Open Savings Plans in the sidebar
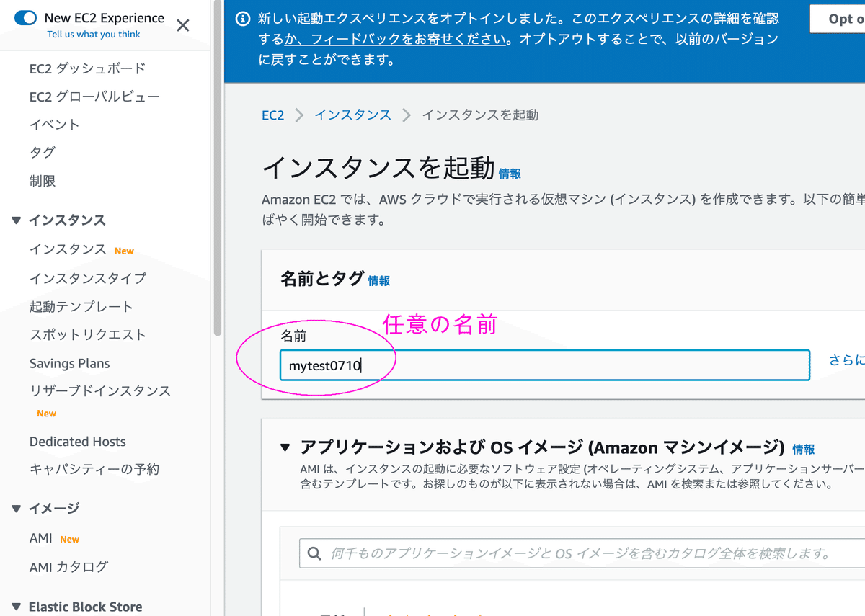The width and height of the screenshot is (865, 616). click(70, 364)
